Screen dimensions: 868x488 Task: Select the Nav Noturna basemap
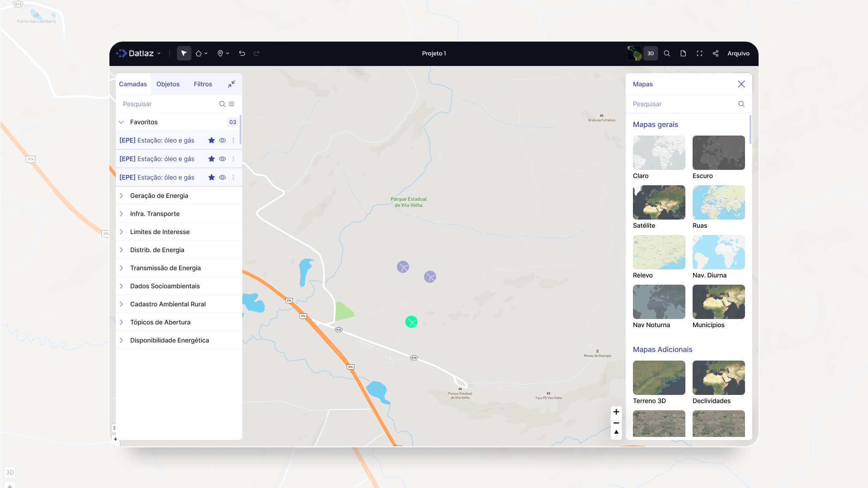pyautogui.click(x=659, y=302)
